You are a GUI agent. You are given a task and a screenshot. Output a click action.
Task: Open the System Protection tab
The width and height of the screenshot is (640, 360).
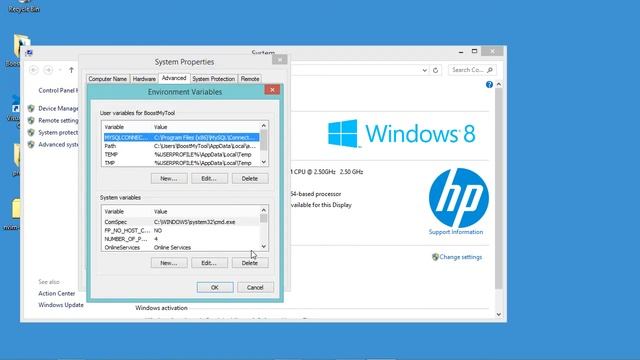pyautogui.click(x=213, y=79)
